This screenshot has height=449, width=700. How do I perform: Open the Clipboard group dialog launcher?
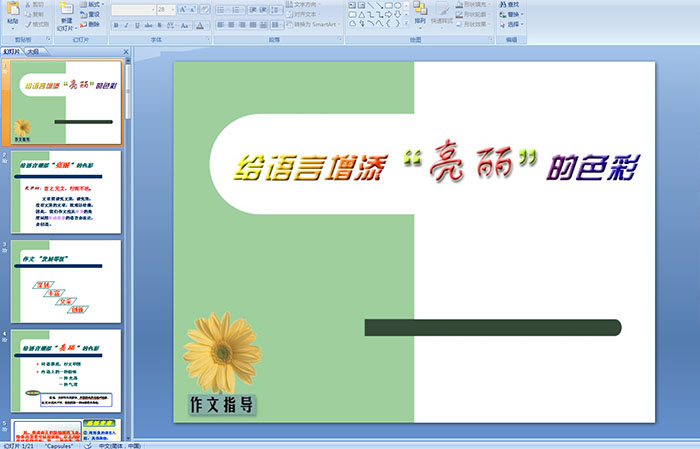click(x=48, y=39)
